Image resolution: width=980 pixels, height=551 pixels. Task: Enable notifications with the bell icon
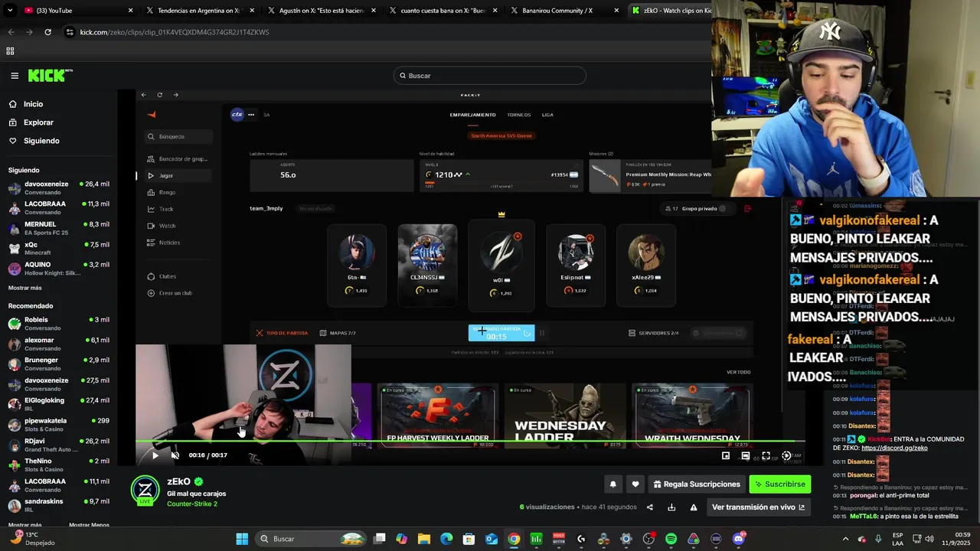(612, 484)
